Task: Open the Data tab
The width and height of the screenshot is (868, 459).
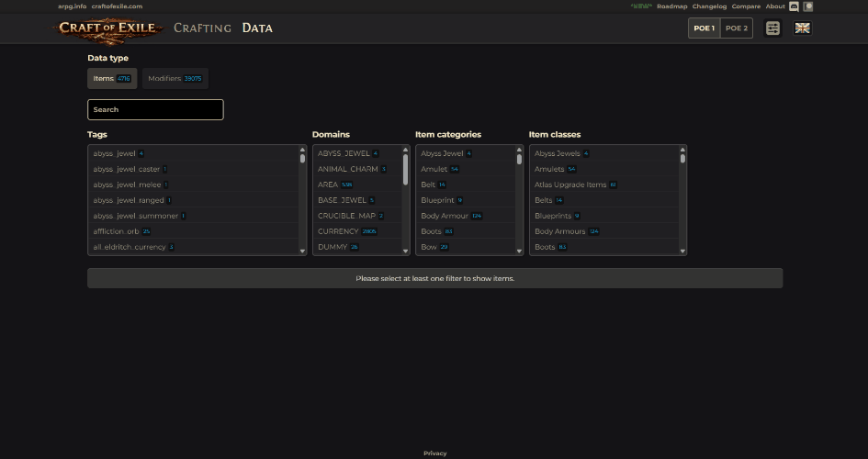Action: [x=257, y=28]
